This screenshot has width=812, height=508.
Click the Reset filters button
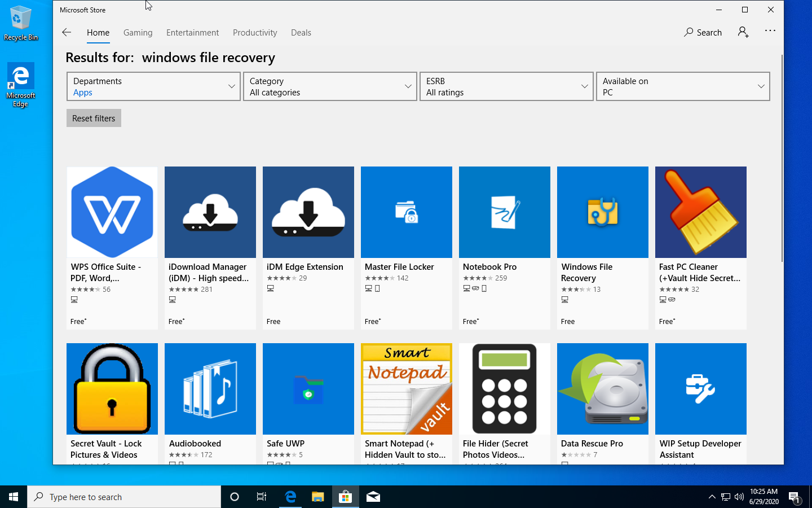pyautogui.click(x=94, y=118)
